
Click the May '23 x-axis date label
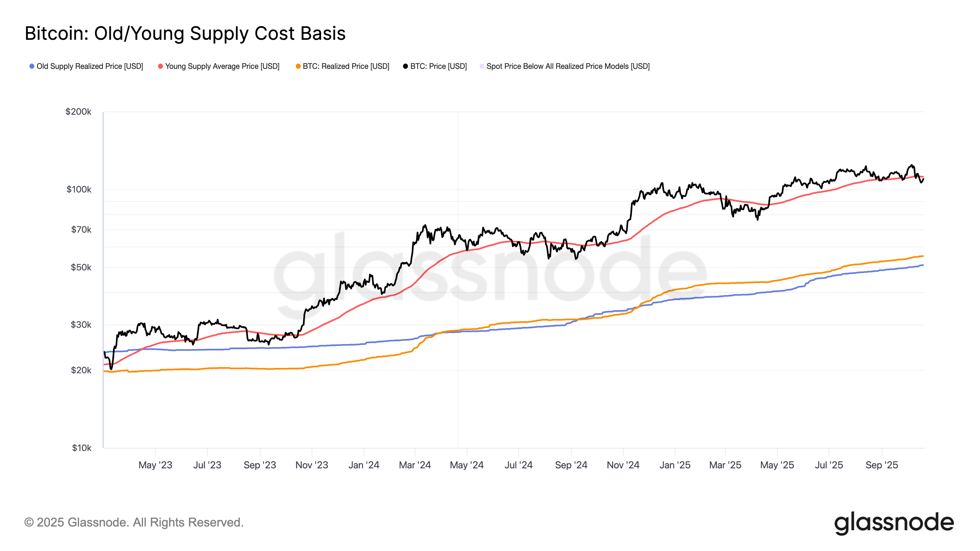coord(155,465)
